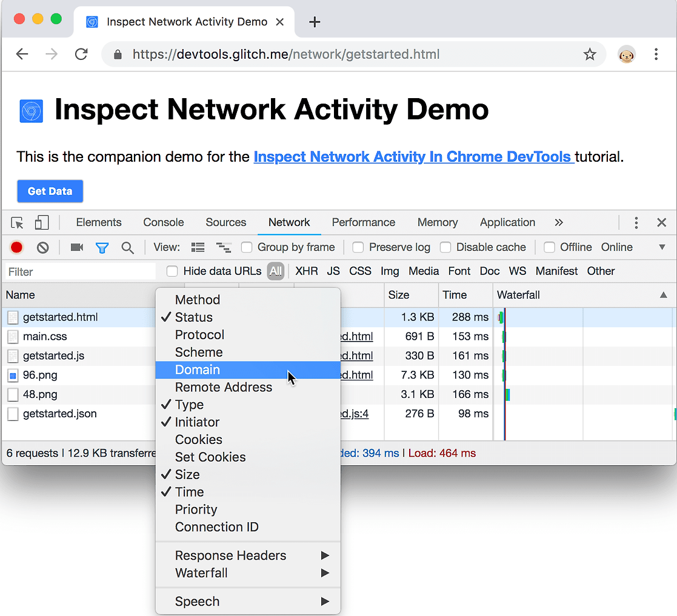Open a new tab with plus icon
The width and height of the screenshot is (677, 616).
pos(315,22)
